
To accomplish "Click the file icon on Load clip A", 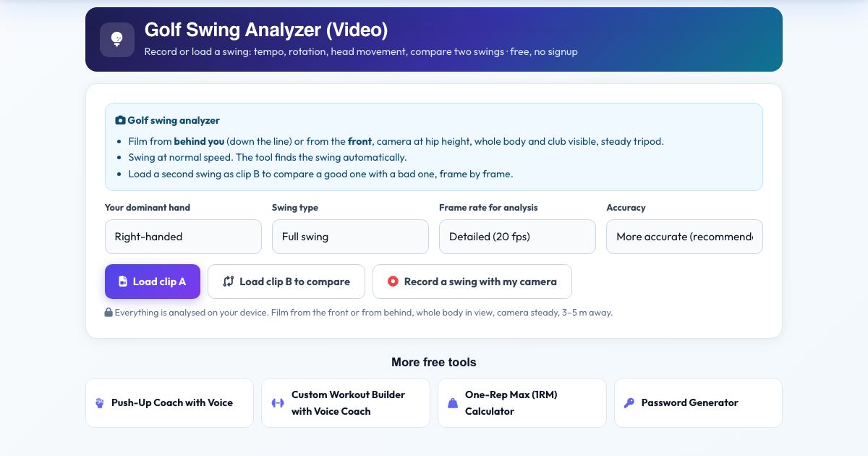I will tap(123, 282).
